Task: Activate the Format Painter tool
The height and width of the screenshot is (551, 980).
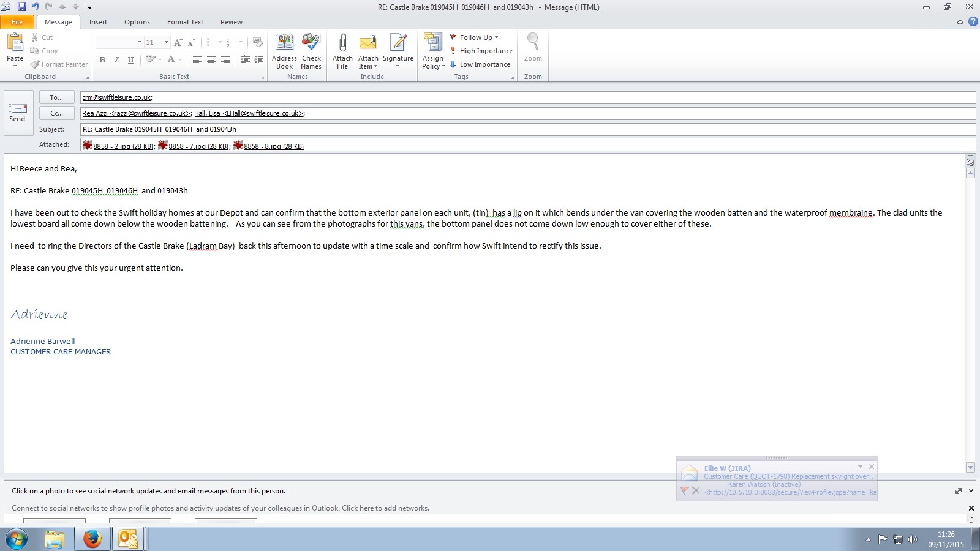Action: click(x=59, y=64)
